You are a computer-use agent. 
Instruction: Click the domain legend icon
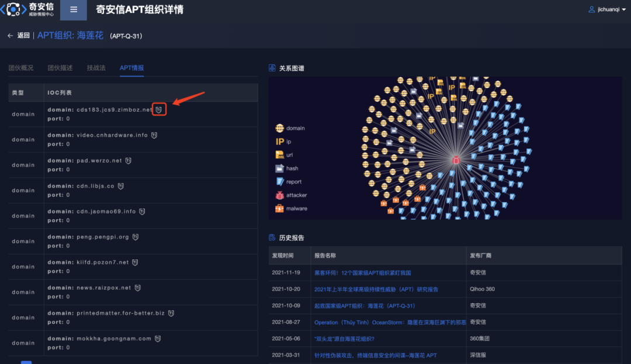coord(279,128)
